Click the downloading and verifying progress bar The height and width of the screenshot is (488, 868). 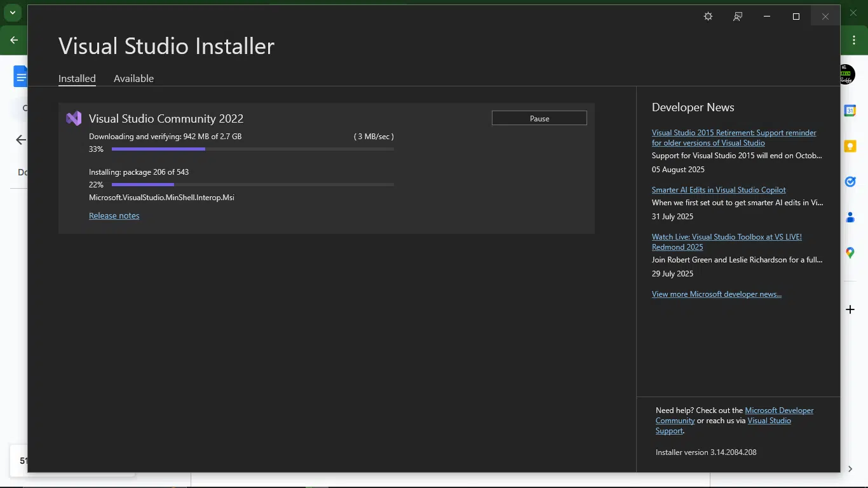(x=252, y=149)
